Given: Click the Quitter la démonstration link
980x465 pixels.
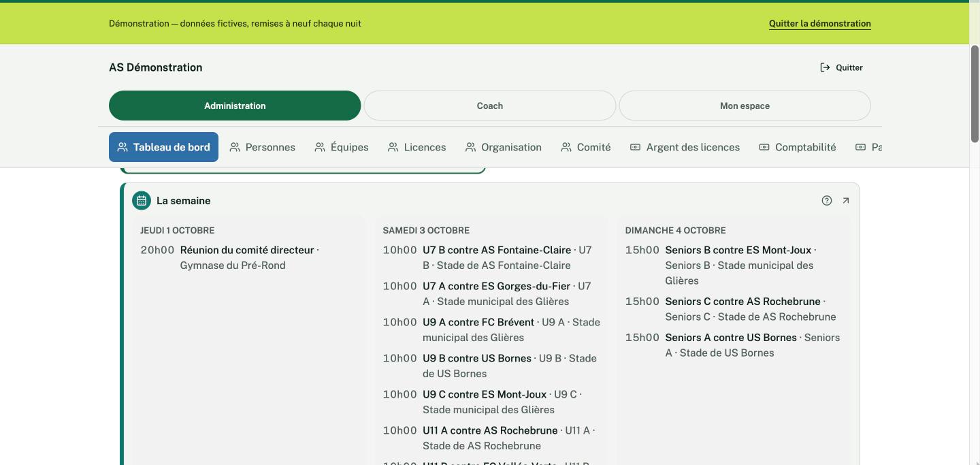Looking at the screenshot, I should click(x=820, y=23).
